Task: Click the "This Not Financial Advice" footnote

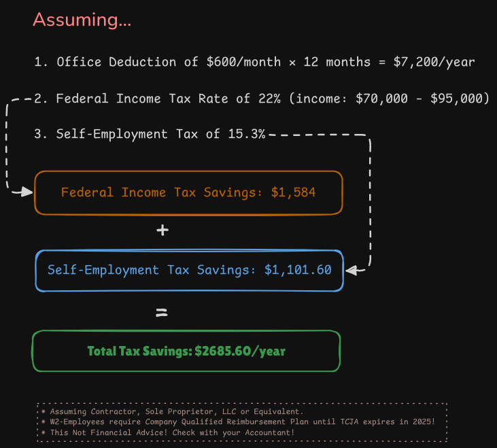Action: [x=170, y=432]
